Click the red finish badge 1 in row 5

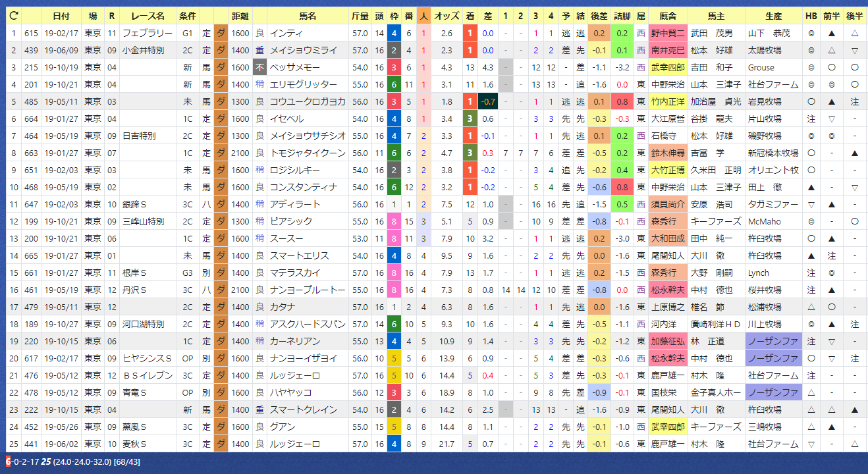point(470,101)
